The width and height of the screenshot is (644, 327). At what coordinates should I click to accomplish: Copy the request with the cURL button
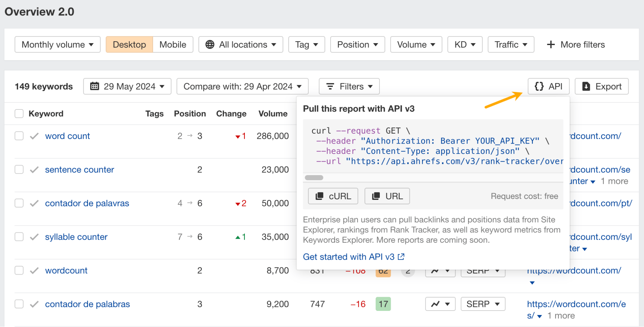tap(333, 196)
